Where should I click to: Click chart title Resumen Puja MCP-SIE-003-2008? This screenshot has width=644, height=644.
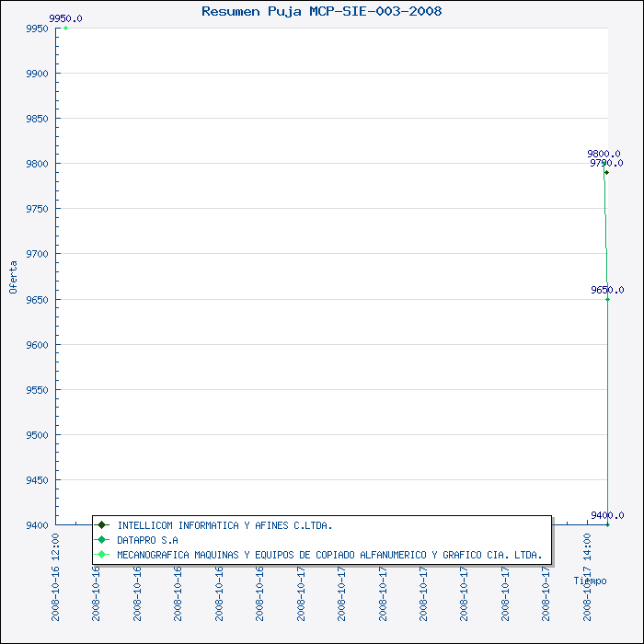point(322,11)
